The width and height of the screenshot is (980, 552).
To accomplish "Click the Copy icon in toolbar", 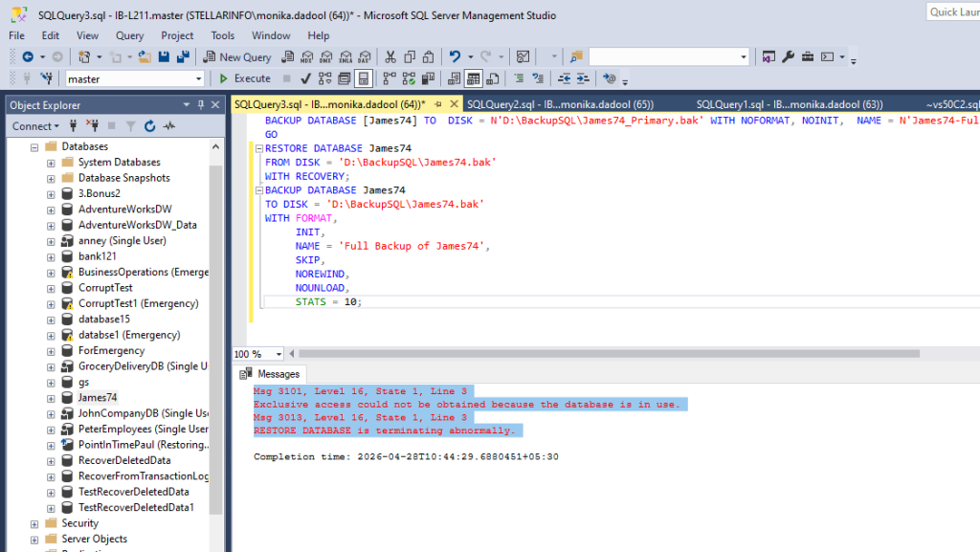I will click(410, 56).
